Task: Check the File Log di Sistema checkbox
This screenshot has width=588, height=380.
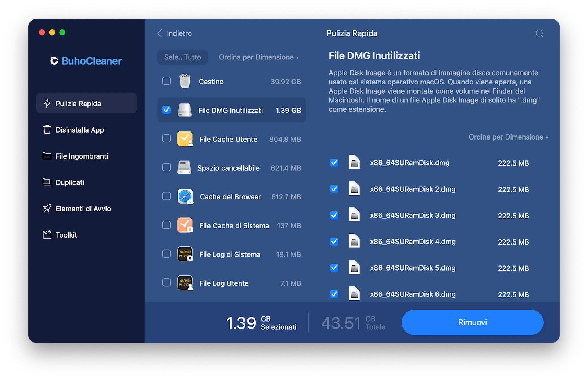Action: pyautogui.click(x=166, y=254)
